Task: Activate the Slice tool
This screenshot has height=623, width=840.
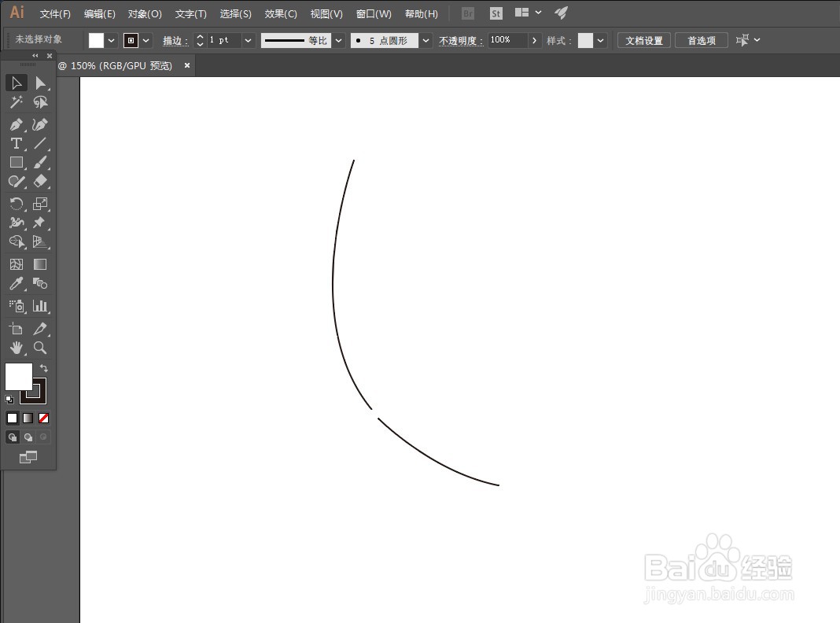Action: [40, 328]
